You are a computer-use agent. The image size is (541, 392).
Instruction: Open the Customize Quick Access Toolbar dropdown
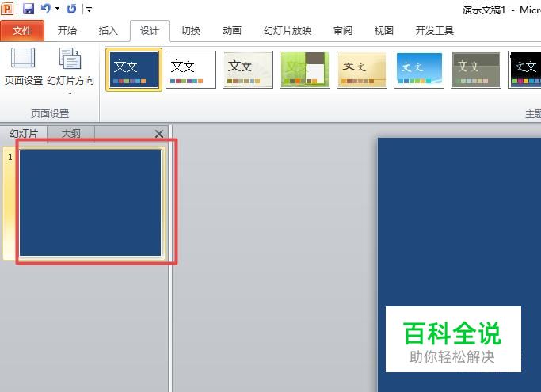(89, 10)
